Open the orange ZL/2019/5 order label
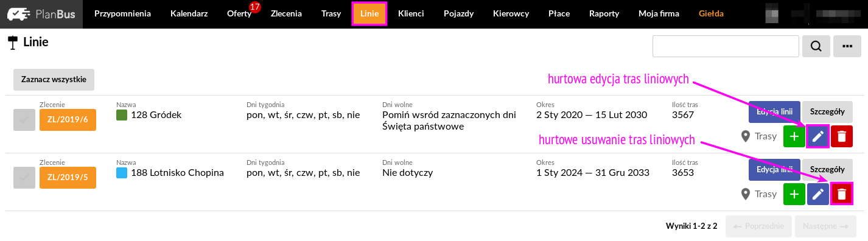 (x=68, y=178)
